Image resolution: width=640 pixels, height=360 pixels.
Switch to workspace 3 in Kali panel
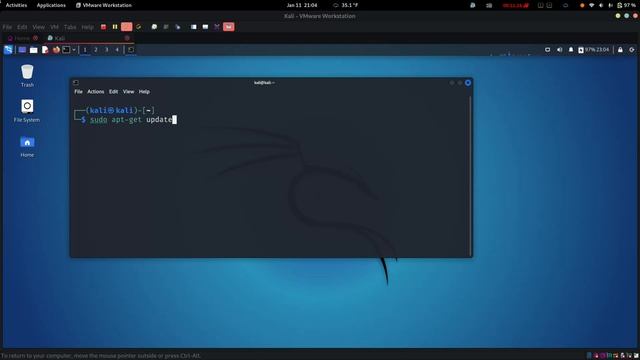[107, 50]
